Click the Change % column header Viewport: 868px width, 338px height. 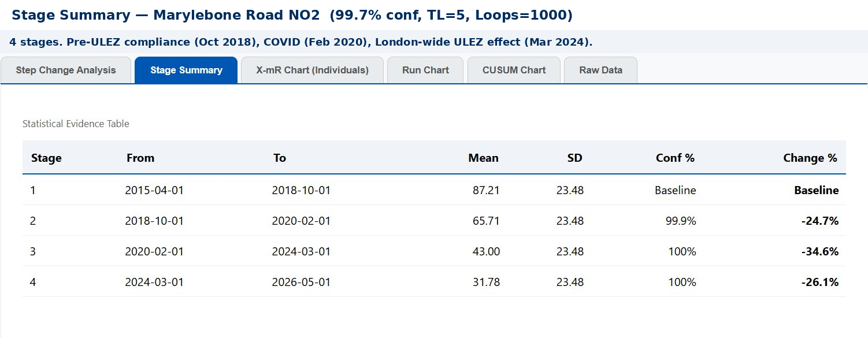coord(810,158)
